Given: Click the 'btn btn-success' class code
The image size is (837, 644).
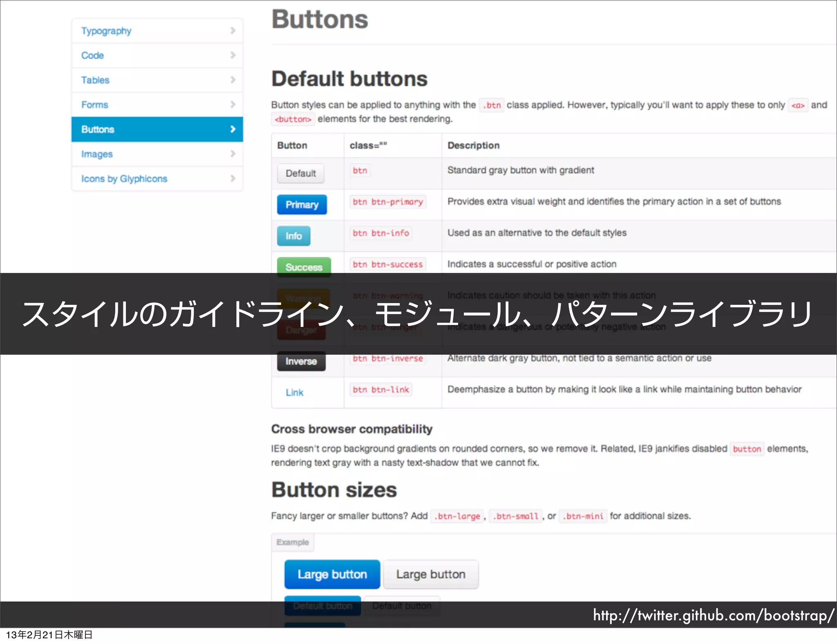Looking at the screenshot, I should click(388, 264).
